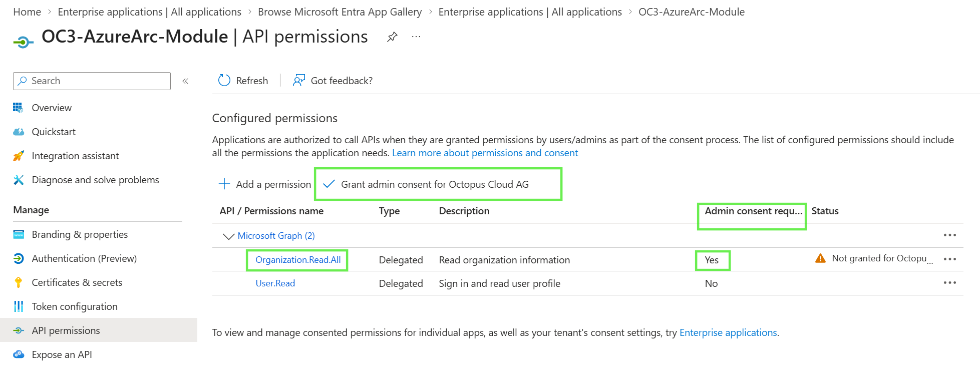980x367 pixels.
Task: Click the Integration assistant rocket icon
Action: [19, 156]
